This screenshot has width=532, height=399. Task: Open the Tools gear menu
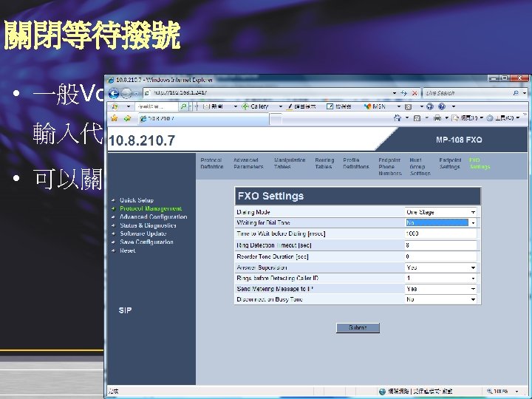pos(490,118)
